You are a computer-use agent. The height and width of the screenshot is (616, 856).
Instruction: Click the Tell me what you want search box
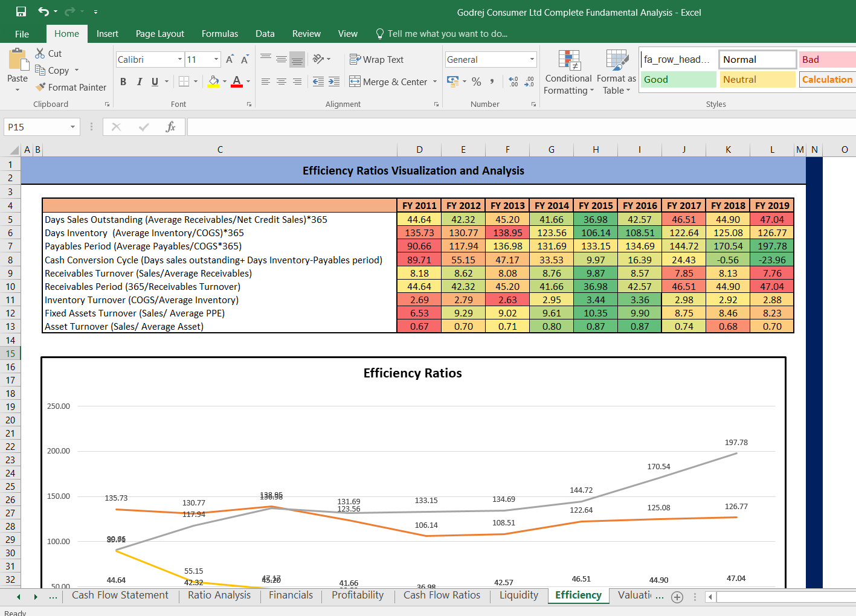[x=442, y=34]
